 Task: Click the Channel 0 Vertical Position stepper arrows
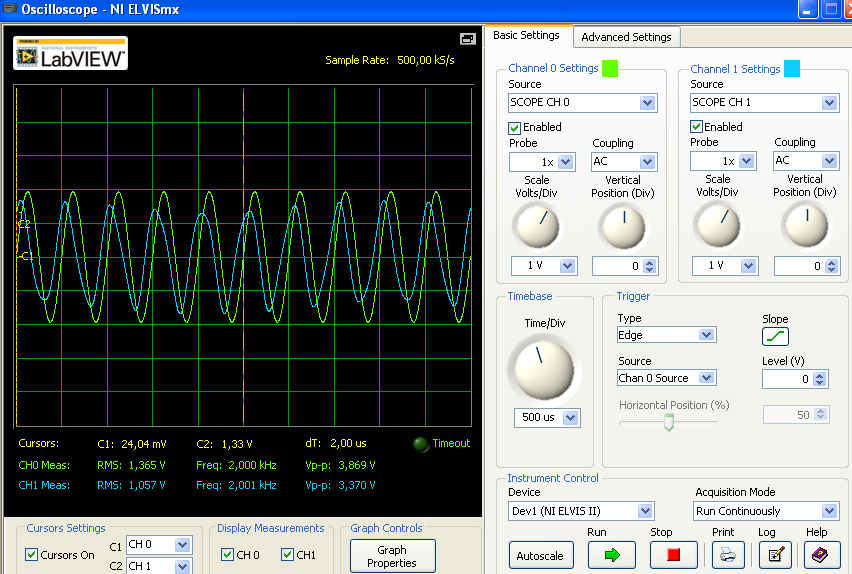pos(649,266)
